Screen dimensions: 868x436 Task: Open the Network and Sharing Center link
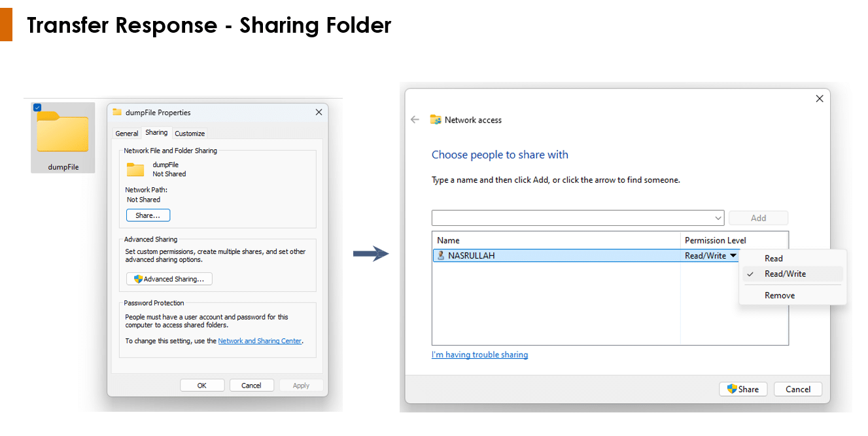[x=260, y=340]
